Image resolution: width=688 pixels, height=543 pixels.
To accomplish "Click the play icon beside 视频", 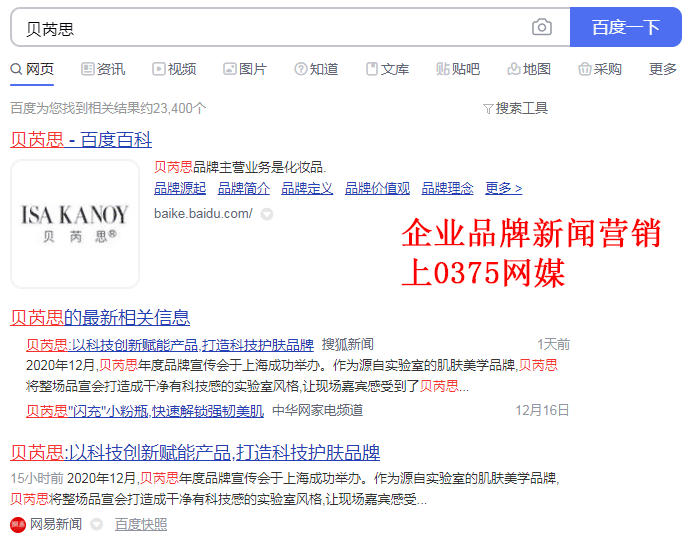I will tap(158, 69).
